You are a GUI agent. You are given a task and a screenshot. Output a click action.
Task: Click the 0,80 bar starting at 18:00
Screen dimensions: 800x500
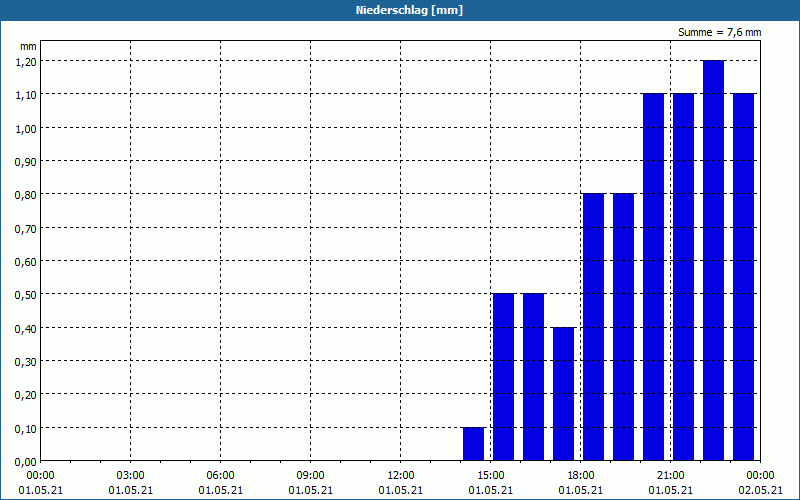[593, 327]
